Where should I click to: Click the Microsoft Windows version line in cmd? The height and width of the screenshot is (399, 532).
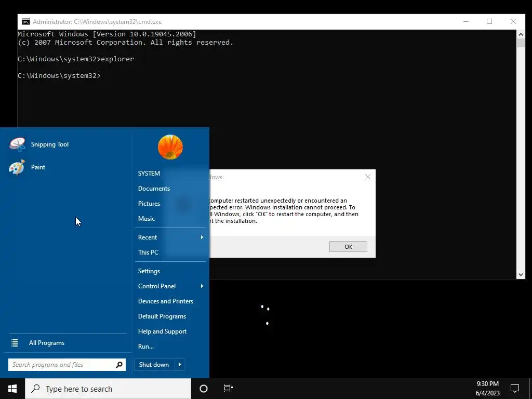point(107,34)
